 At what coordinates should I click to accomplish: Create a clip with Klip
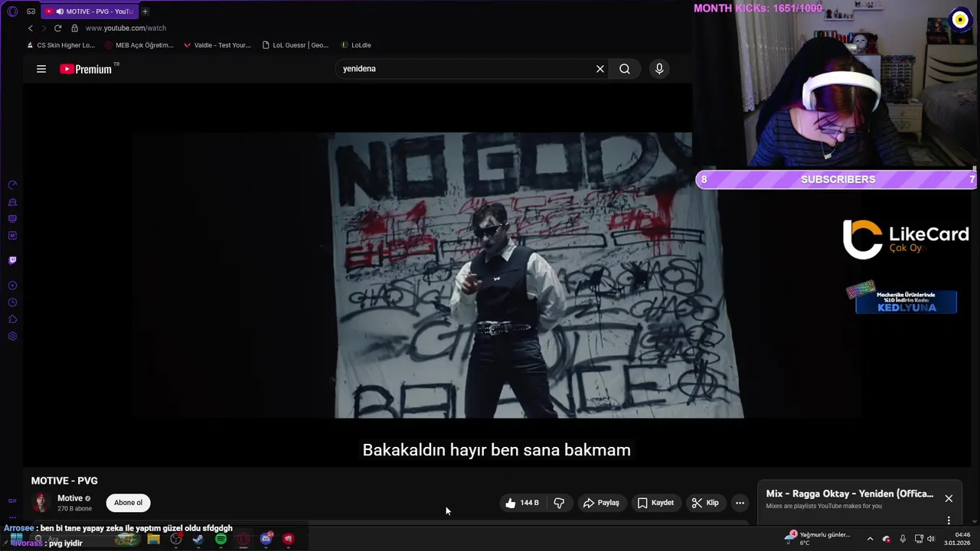(x=705, y=503)
